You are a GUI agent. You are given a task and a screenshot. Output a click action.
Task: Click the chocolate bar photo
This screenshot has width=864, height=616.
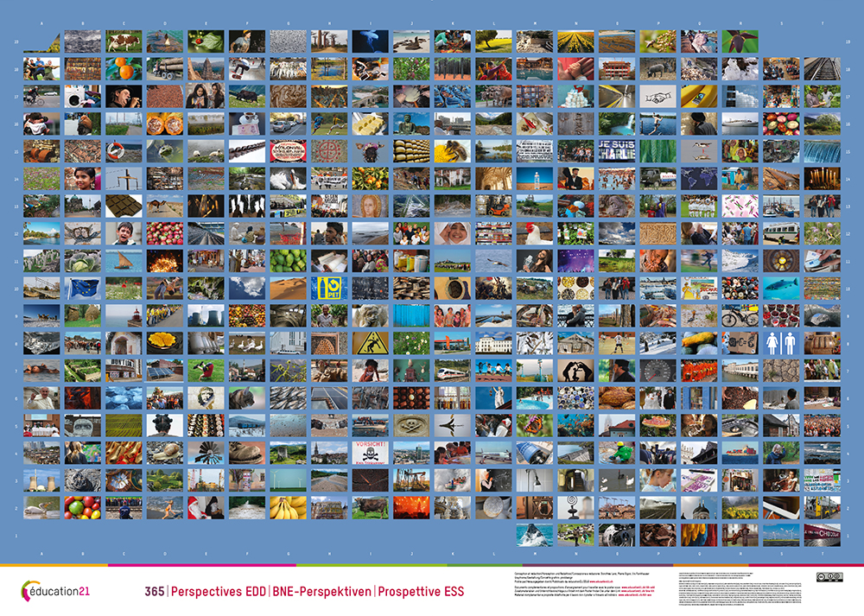(x=123, y=206)
